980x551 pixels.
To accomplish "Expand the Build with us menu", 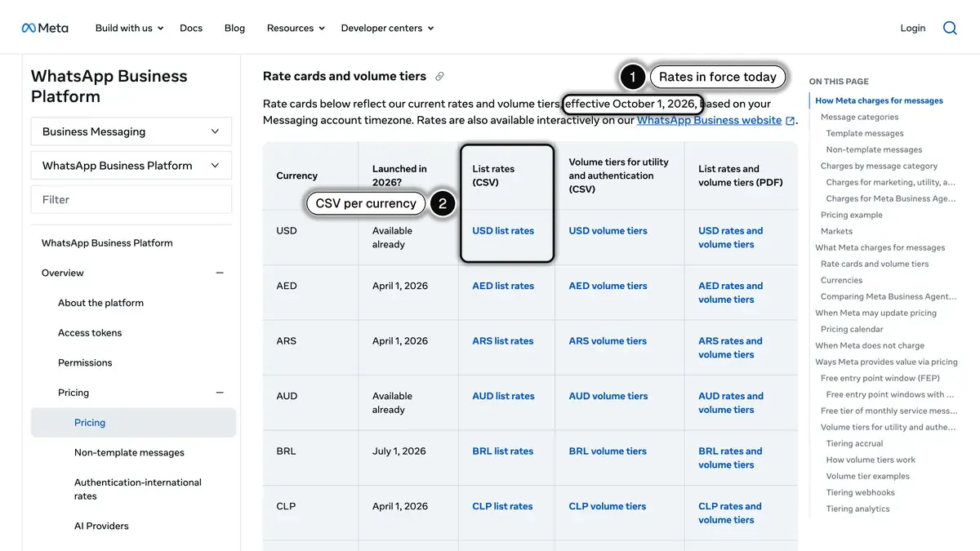I will [129, 28].
